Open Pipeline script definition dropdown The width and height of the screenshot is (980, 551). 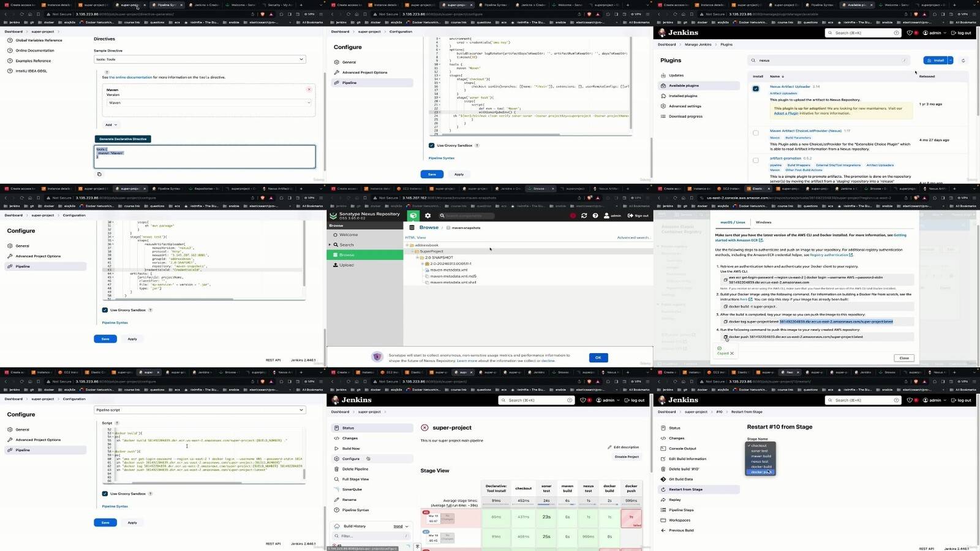click(200, 410)
